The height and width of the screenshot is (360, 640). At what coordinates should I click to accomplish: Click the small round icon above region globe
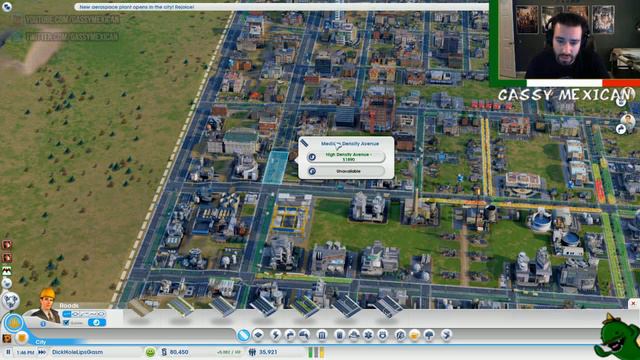click(7, 283)
